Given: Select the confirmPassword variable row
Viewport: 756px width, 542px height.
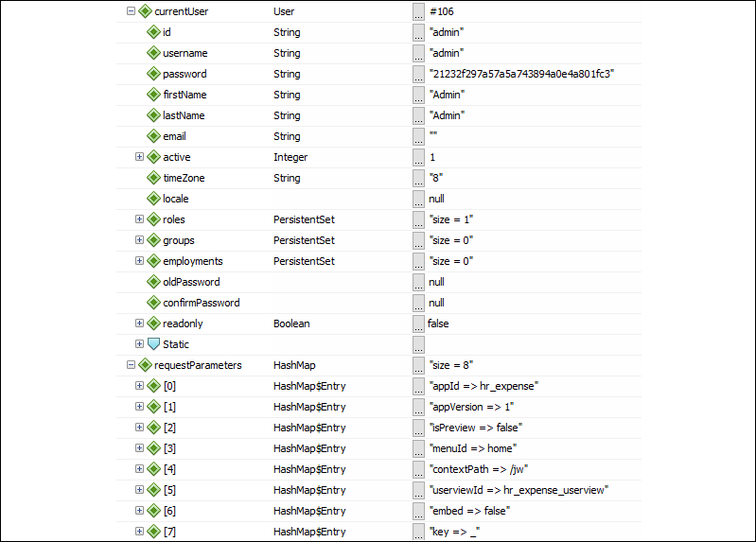Looking at the screenshot, I should click(x=378, y=303).
